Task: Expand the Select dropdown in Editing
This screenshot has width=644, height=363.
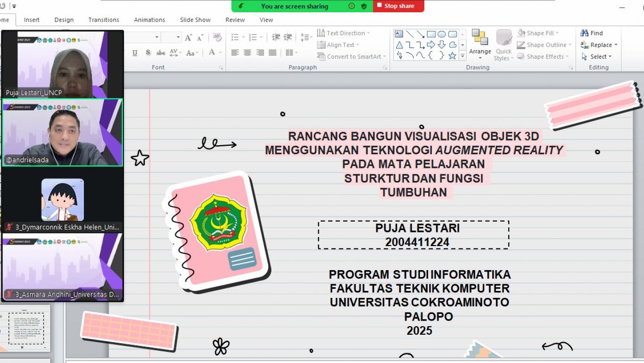Action: [x=596, y=57]
